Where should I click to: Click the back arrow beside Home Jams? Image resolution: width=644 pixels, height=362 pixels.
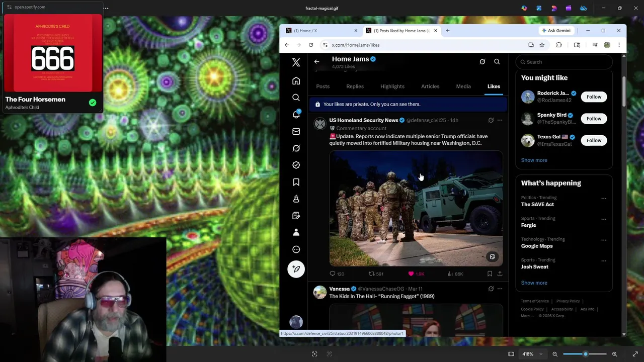click(316, 62)
